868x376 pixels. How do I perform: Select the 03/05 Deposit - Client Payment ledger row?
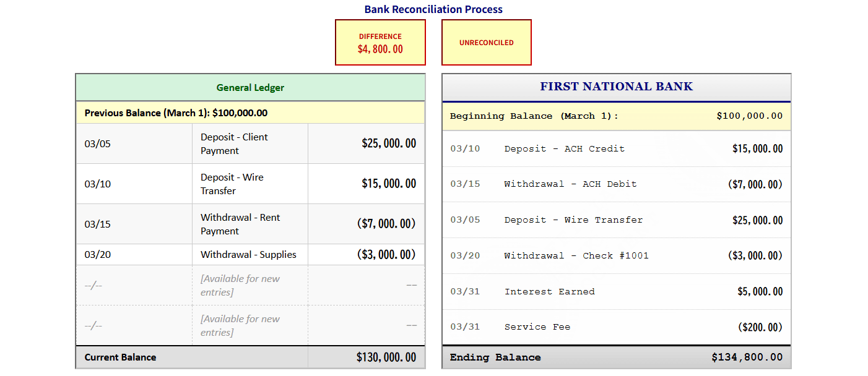[x=250, y=144]
